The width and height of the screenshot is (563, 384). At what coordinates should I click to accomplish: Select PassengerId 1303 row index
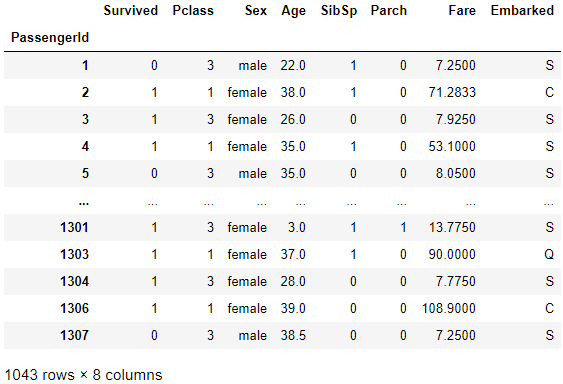click(74, 254)
